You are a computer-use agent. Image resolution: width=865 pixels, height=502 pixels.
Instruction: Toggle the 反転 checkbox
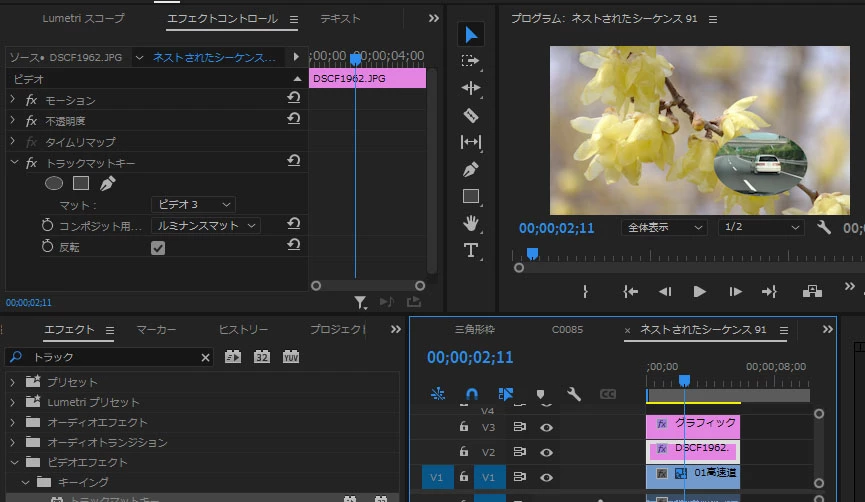click(x=158, y=248)
